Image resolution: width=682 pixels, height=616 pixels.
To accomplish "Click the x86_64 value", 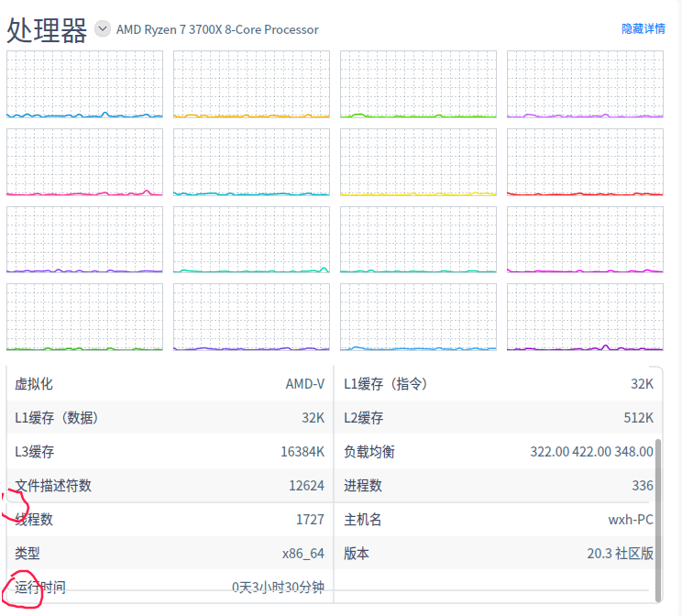I will click(x=303, y=554).
